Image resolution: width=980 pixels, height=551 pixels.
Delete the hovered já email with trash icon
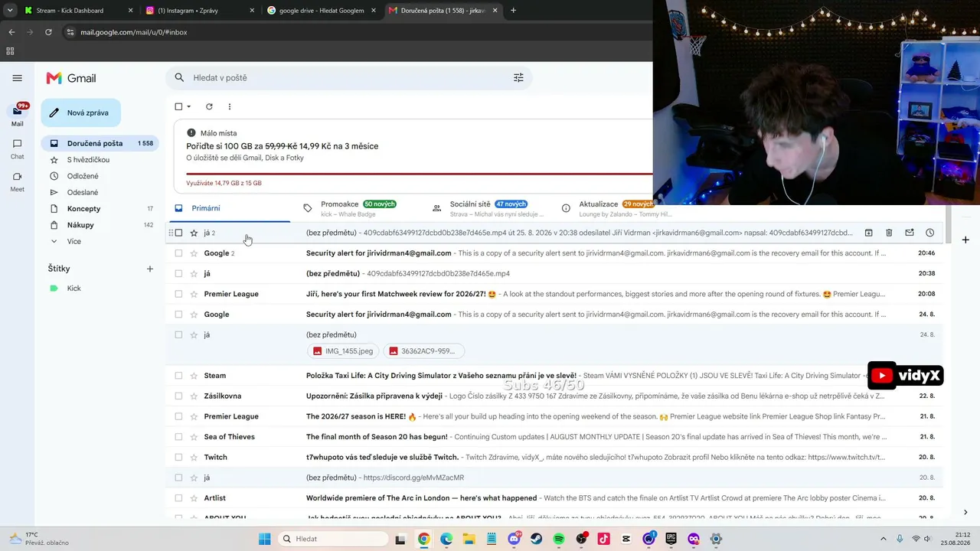point(889,233)
